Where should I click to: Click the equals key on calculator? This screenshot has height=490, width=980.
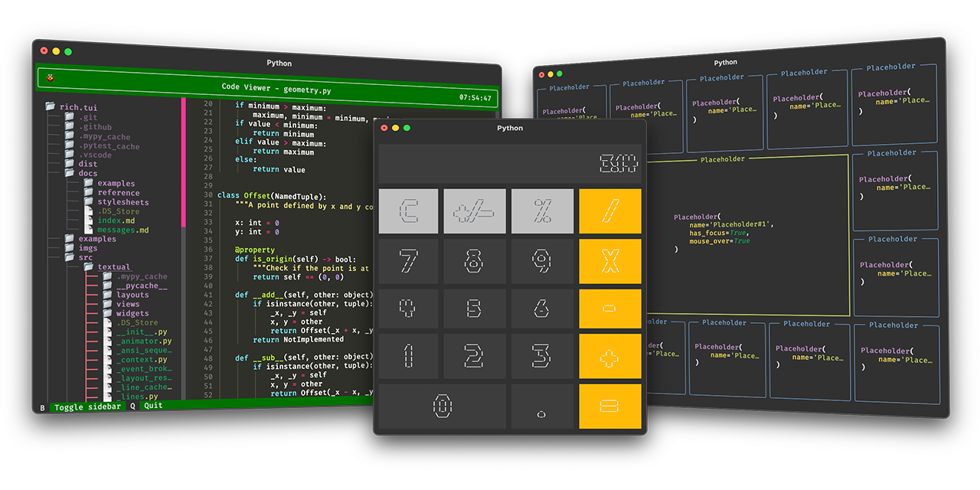coord(610,406)
